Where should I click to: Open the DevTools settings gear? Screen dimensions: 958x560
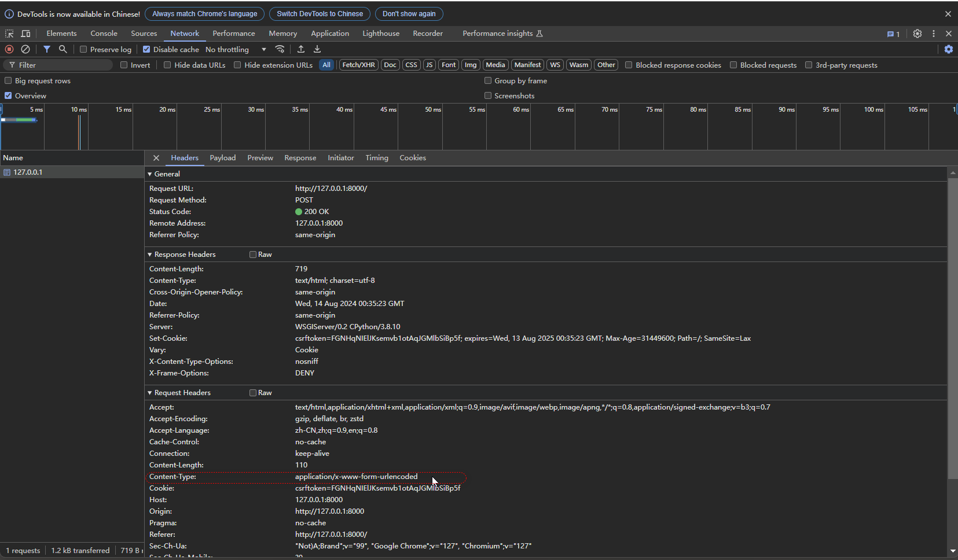(x=917, y=34)
